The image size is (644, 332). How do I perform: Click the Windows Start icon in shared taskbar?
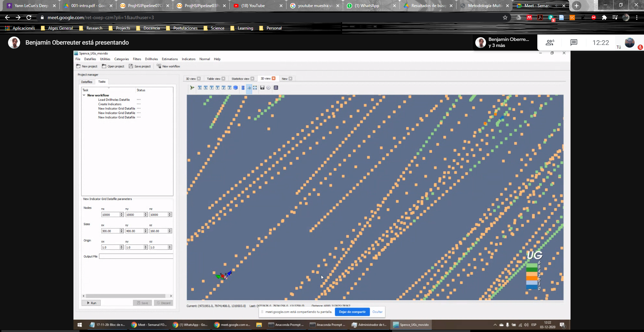(80, 325)
